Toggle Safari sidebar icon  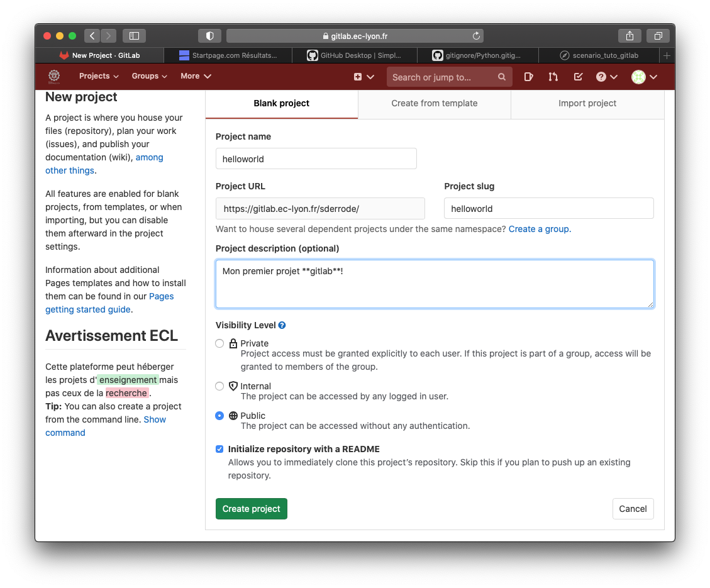coord(134,36)
